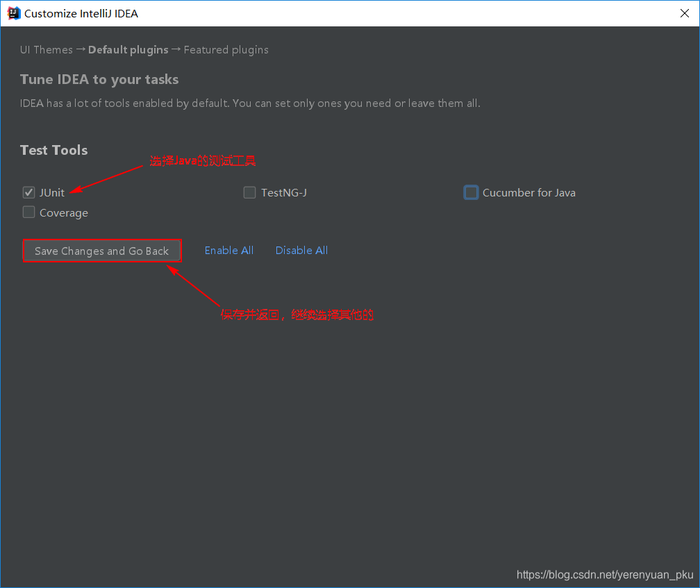Select Default plugins breadcrumb step
The image size is (700, 588).
[x=128, y=49]
